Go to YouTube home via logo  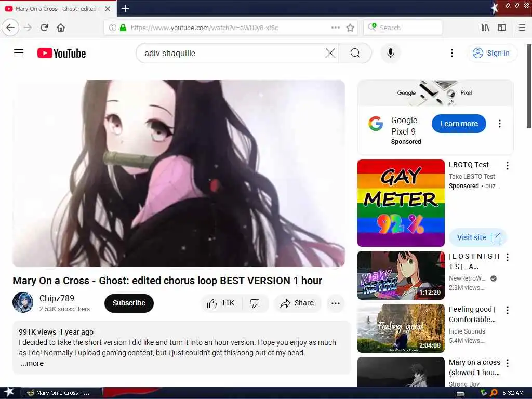click(x=61, y=54)
